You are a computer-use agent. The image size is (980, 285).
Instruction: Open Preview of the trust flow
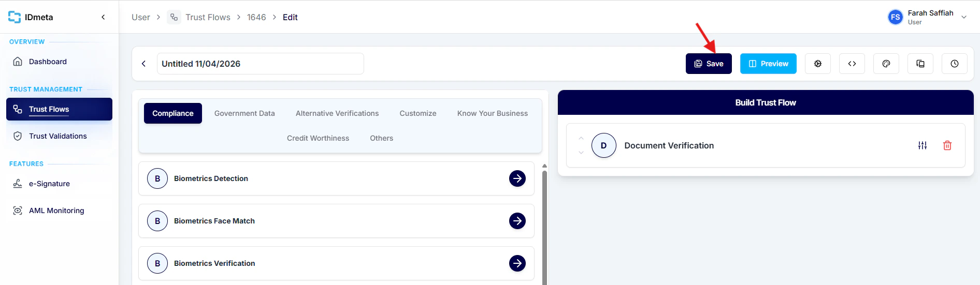[x=768, y=64]
